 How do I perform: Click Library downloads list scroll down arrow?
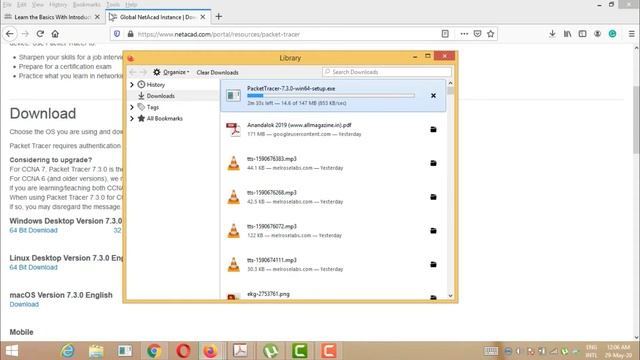[x=451, y=296]
